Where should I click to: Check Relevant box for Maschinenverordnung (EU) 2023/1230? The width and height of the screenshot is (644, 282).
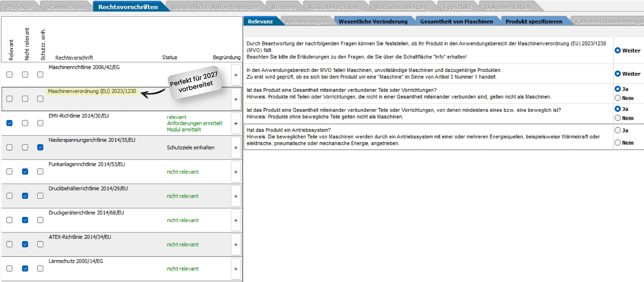(x=10, y=99)
